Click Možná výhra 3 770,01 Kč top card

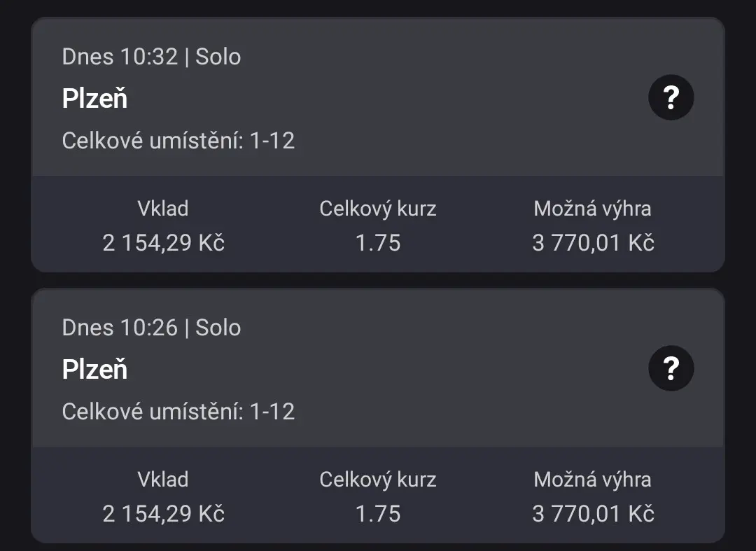tap(593, 242)
